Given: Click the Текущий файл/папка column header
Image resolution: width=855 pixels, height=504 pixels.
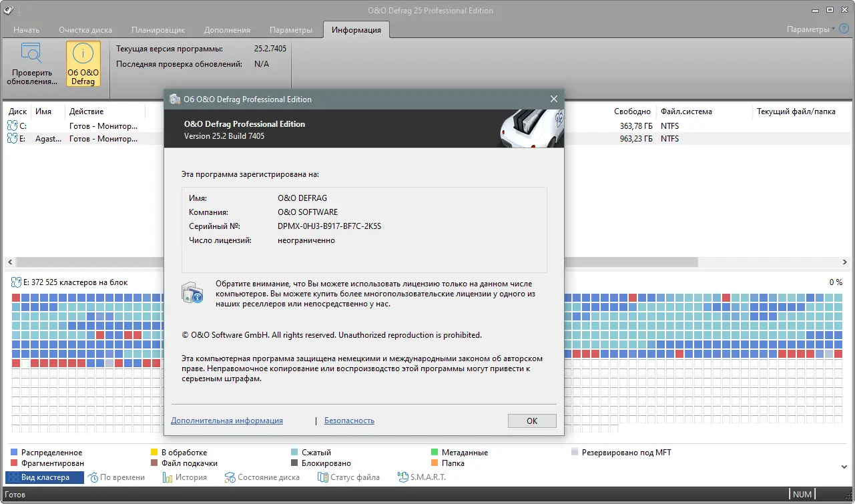Looking at the screenshot, I should click(796, 111).
